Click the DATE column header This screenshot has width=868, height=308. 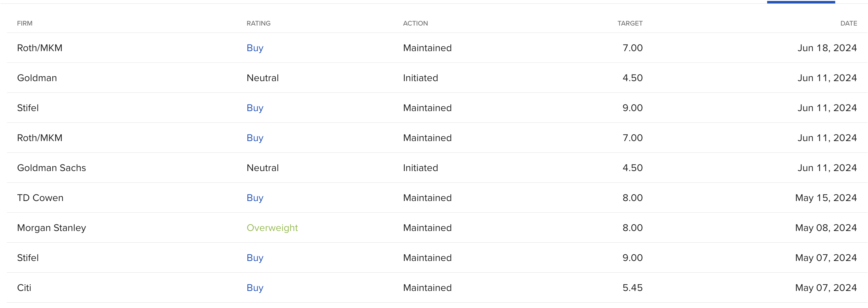point(848,23)
